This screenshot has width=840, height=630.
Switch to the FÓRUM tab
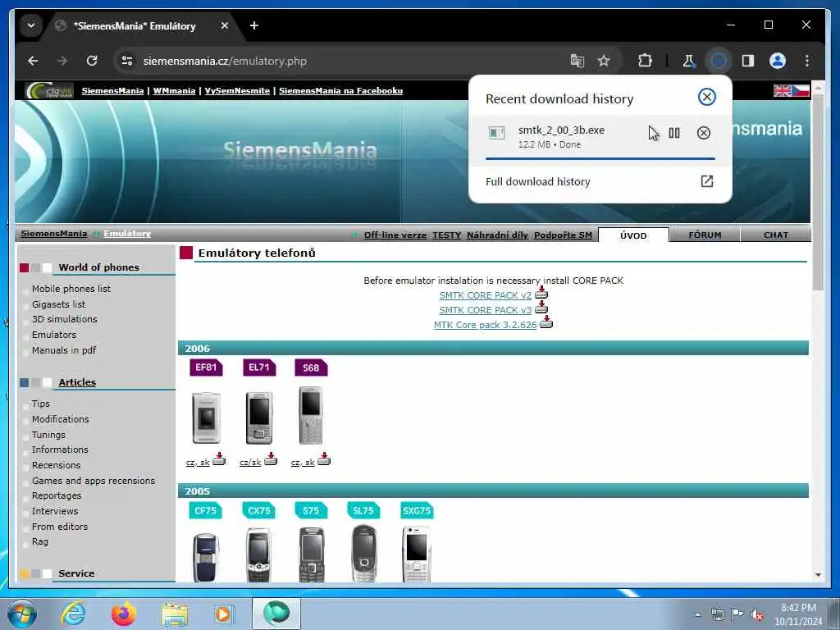click(x=705, y=235)
